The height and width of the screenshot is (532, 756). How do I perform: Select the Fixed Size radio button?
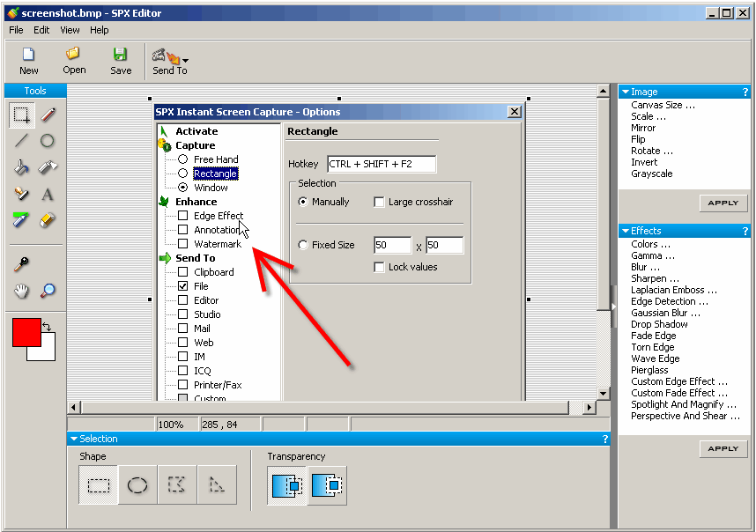point(303,245)
